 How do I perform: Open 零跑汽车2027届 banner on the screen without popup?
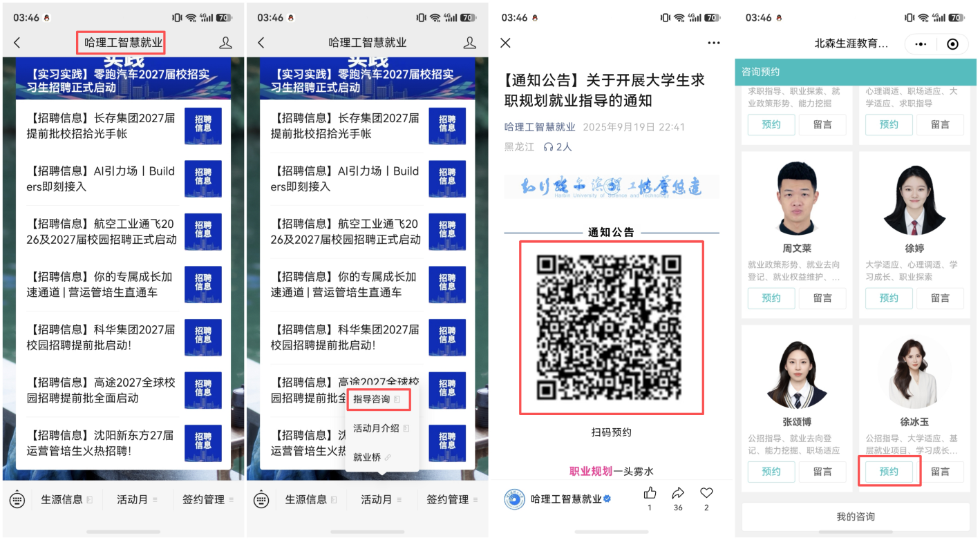pyautogui.click(x=124, y=79)
